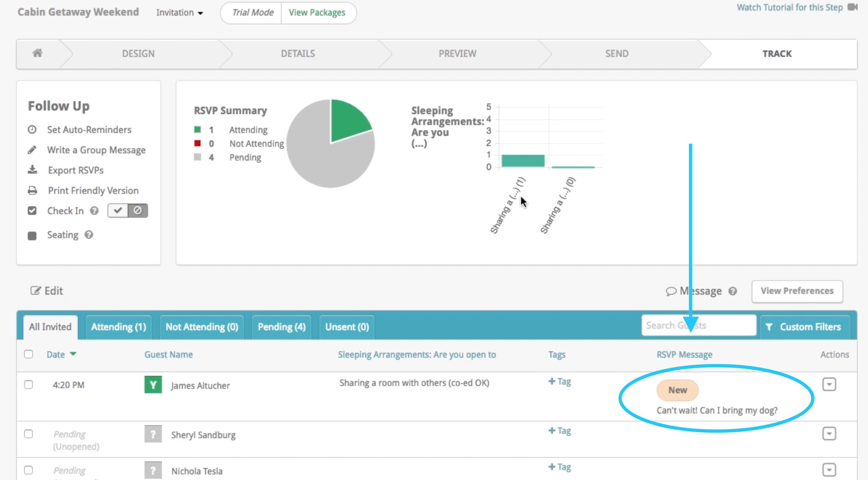Screen dimensions: 868x480
Task: Click Set Auto-Reminders link
Action: coord(89,130)
